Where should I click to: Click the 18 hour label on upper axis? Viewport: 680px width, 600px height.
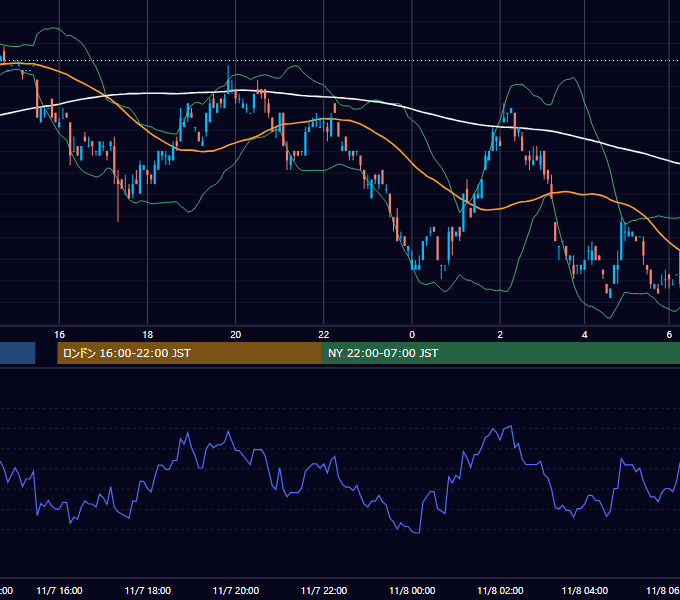pyautogui.click(x=147, y=335)
